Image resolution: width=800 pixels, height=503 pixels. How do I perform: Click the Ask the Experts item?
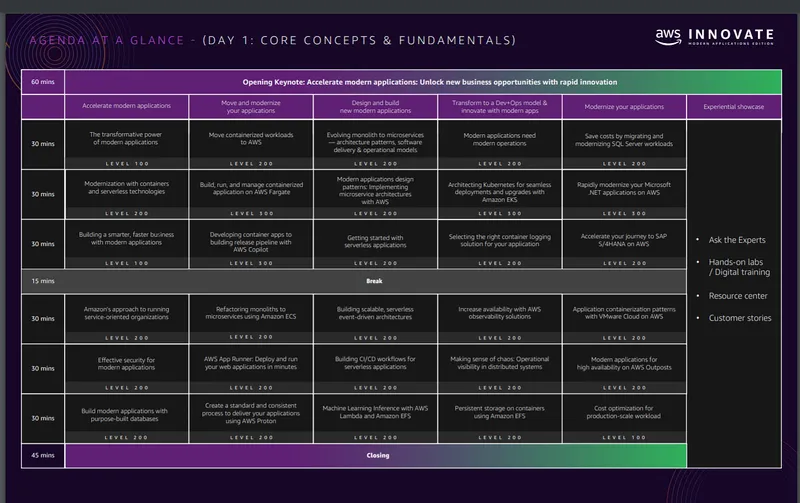click(737, 240)
